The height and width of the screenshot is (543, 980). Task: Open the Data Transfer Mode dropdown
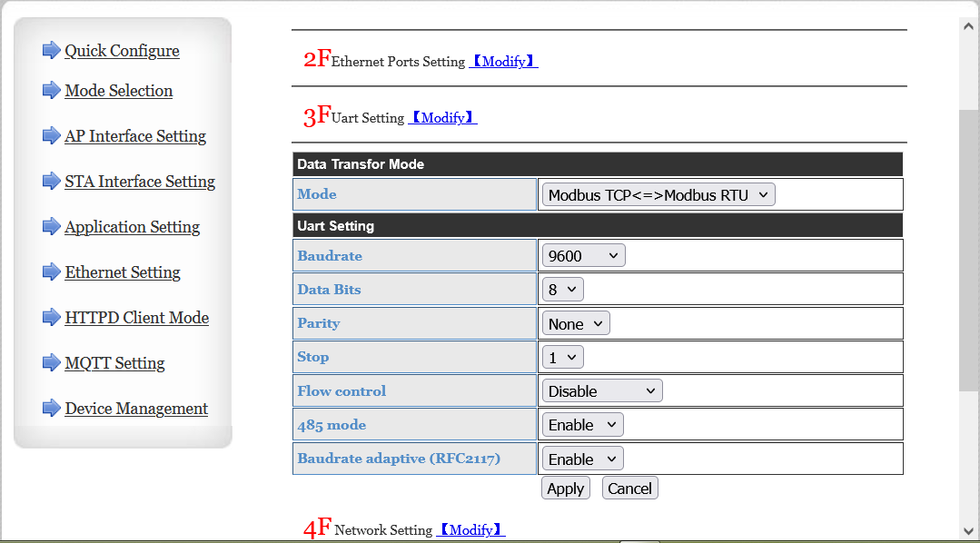(x=658, y=194)
